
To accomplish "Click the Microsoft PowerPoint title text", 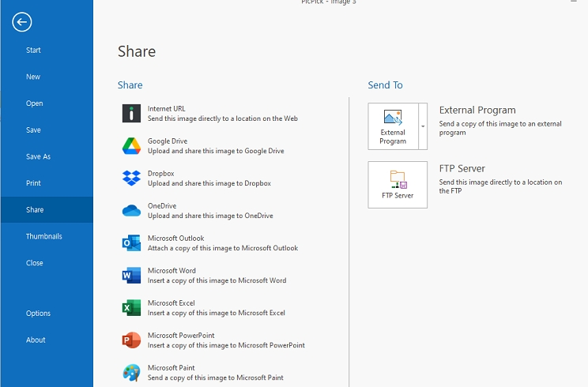I will point(181,336).
